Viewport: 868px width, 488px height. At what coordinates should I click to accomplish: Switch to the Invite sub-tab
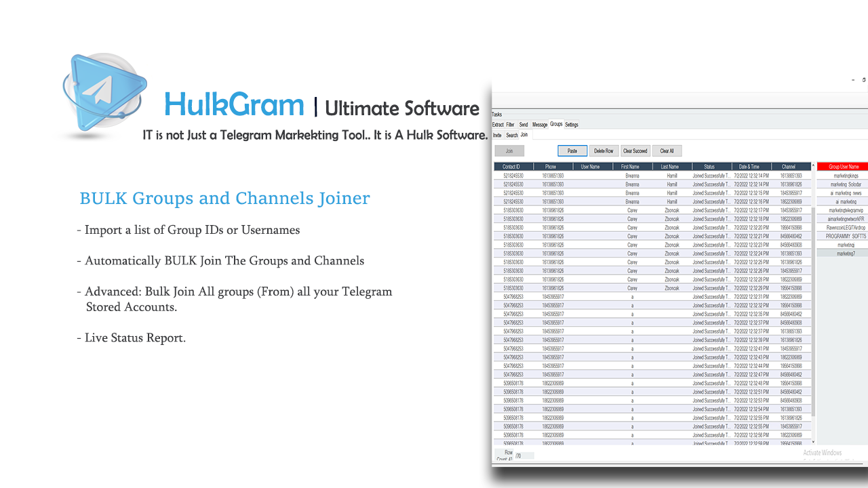(x=497, y=136)
